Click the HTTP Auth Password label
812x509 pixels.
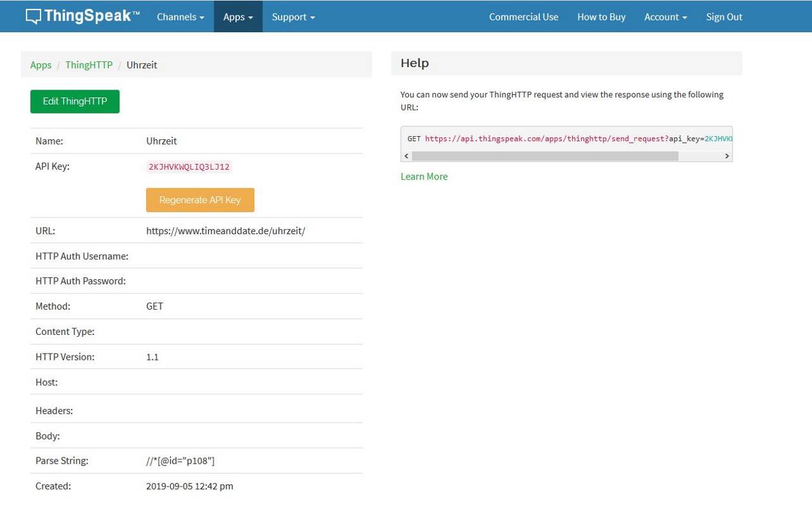tap(81, 281)
